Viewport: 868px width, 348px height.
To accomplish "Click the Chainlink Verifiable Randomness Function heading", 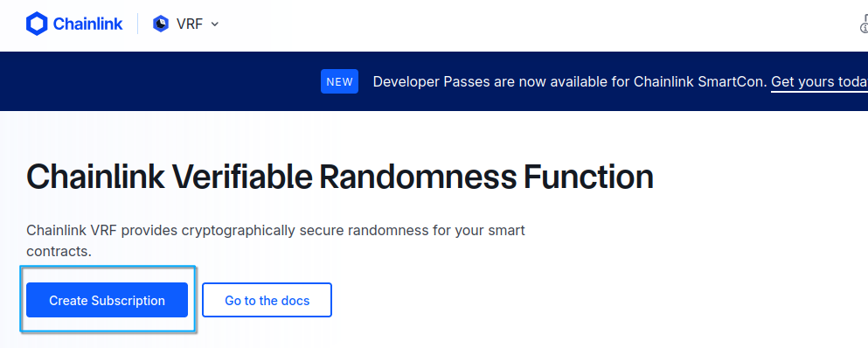I will pyautogui.click(x=340, y=177).
